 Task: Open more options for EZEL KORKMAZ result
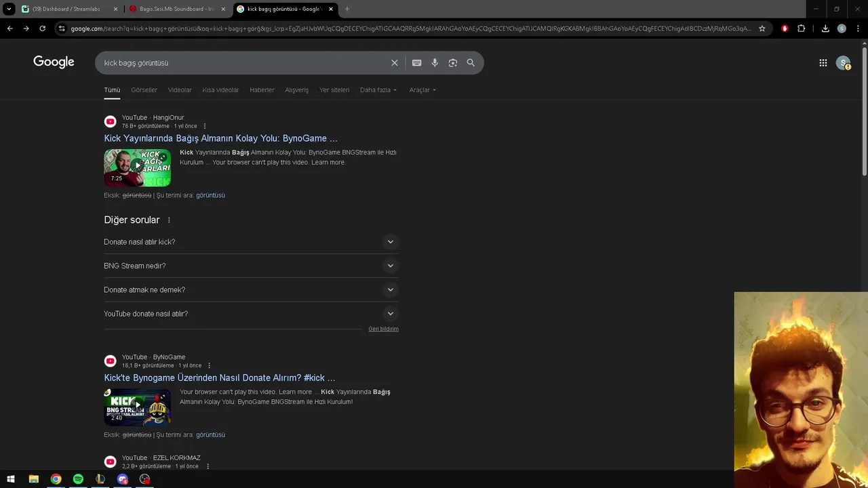[208, 466]
